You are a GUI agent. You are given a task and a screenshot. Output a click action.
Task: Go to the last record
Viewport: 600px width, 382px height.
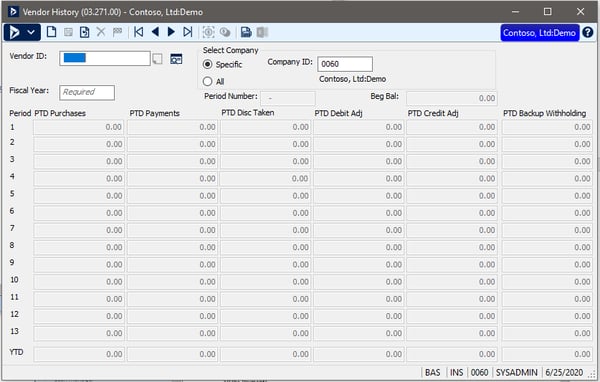tap(188, 32)
